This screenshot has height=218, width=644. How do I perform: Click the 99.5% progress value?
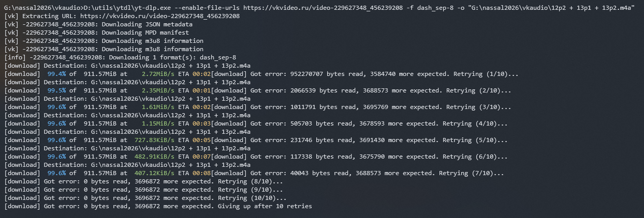click(56, 90)
